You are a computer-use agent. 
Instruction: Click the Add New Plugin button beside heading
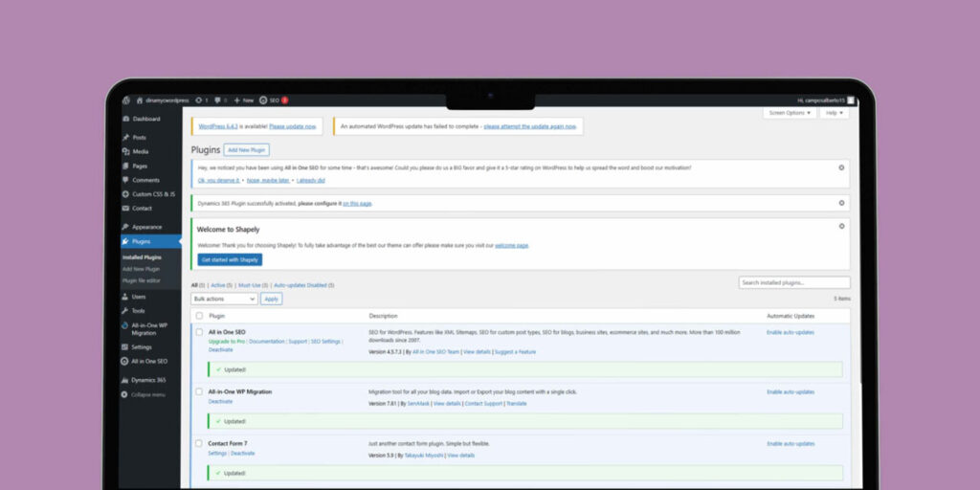[x=246, y=150]
